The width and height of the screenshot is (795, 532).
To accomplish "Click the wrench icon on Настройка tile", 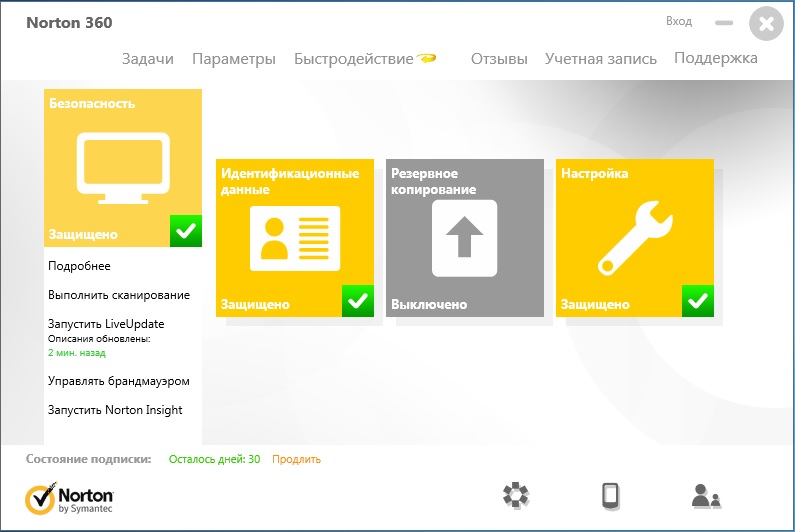I will pyautogui.click(x=635, y=238).
